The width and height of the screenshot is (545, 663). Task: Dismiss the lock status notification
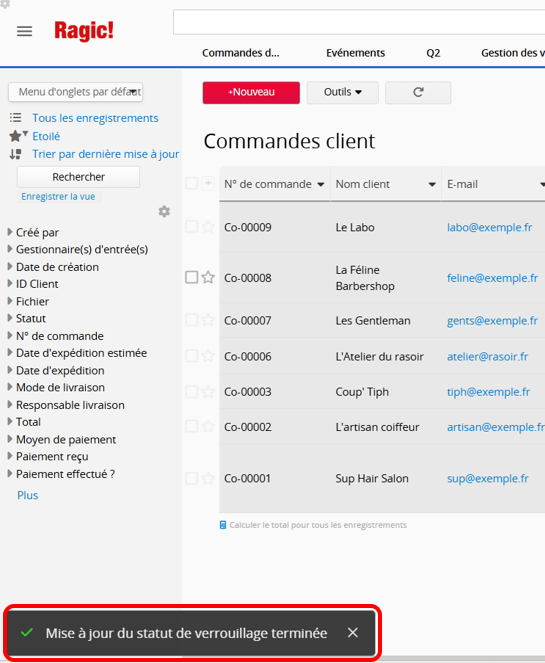[x=353, y=633]
